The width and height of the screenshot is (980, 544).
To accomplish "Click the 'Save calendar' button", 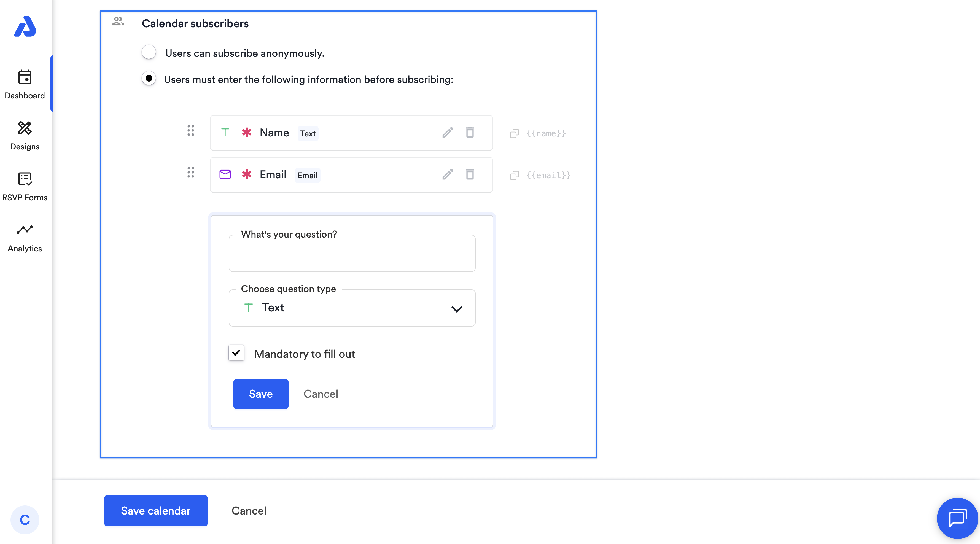I will pos(156,511).
